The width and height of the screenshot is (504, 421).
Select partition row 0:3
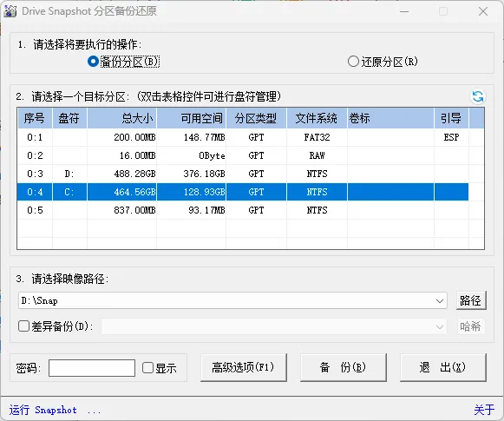[x=243, y=174]
